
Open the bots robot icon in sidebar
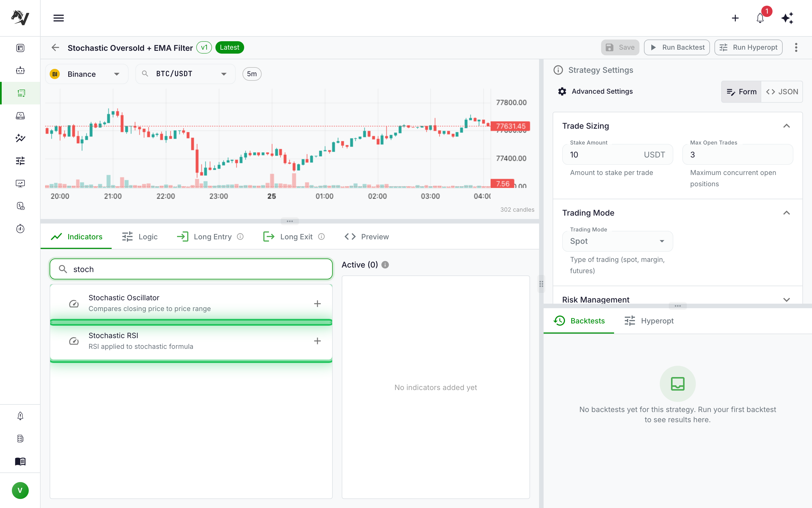[x=20, y=71]
